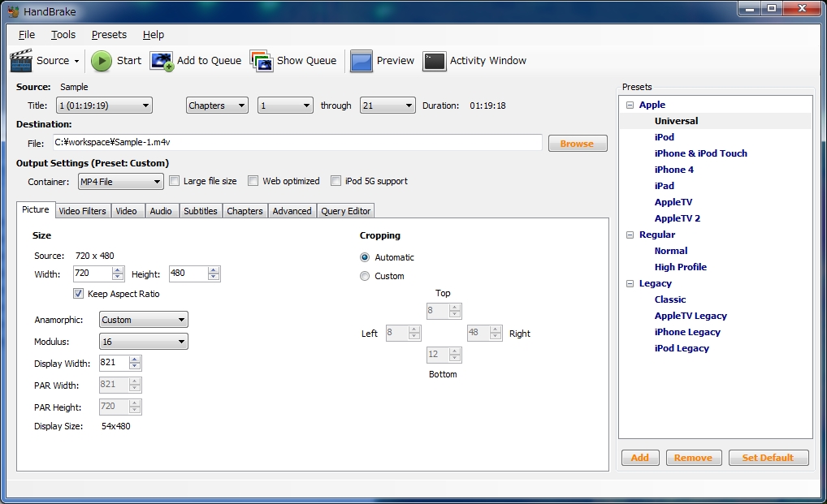Select the AppleTV 2 preset
This screenshot has width=827, height=504.
tap(678, 218)
